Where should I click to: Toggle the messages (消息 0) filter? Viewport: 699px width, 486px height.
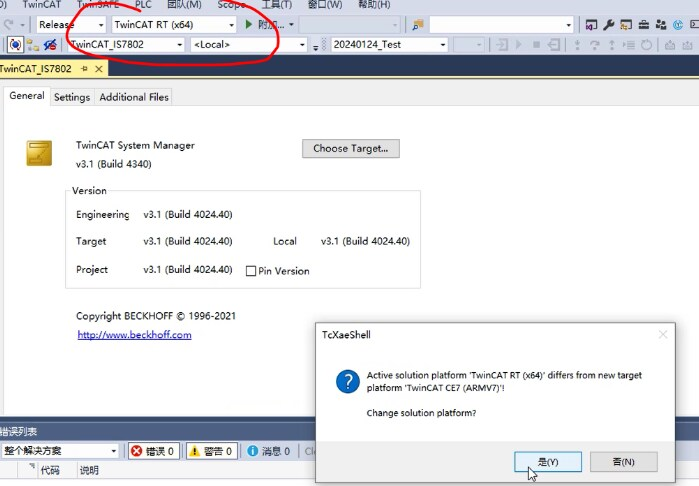coord(268,451)
